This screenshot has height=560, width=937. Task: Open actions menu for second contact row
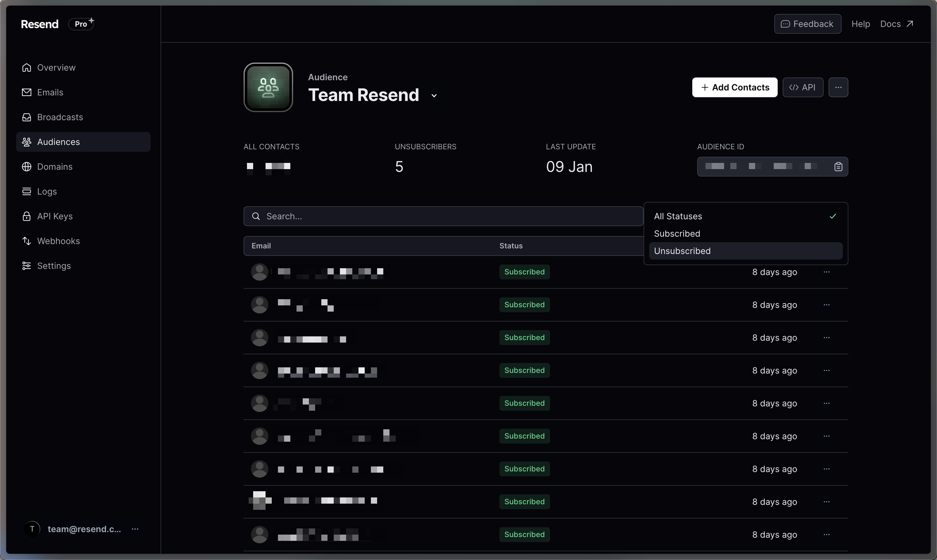[x=826, y=304]
